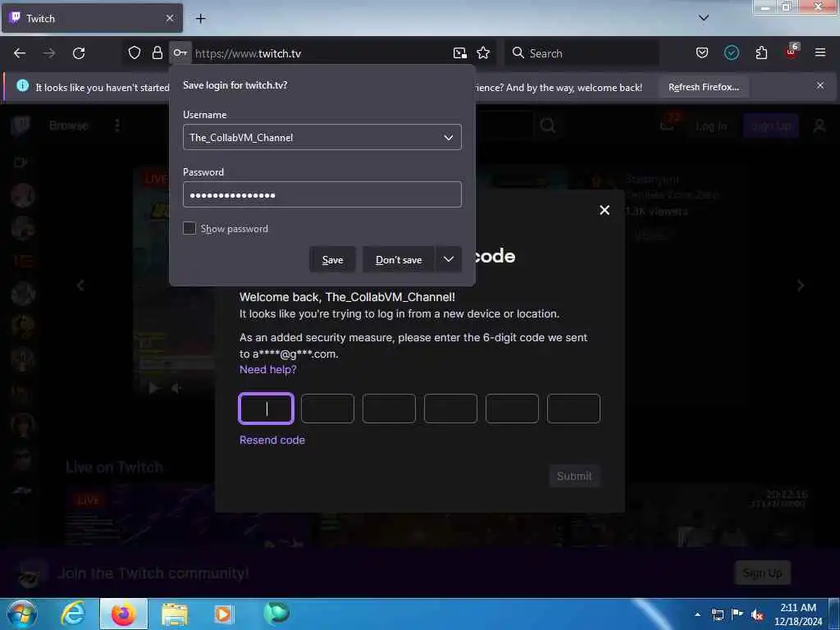Open the Firefox hamburger menu

tap(820, 52)
